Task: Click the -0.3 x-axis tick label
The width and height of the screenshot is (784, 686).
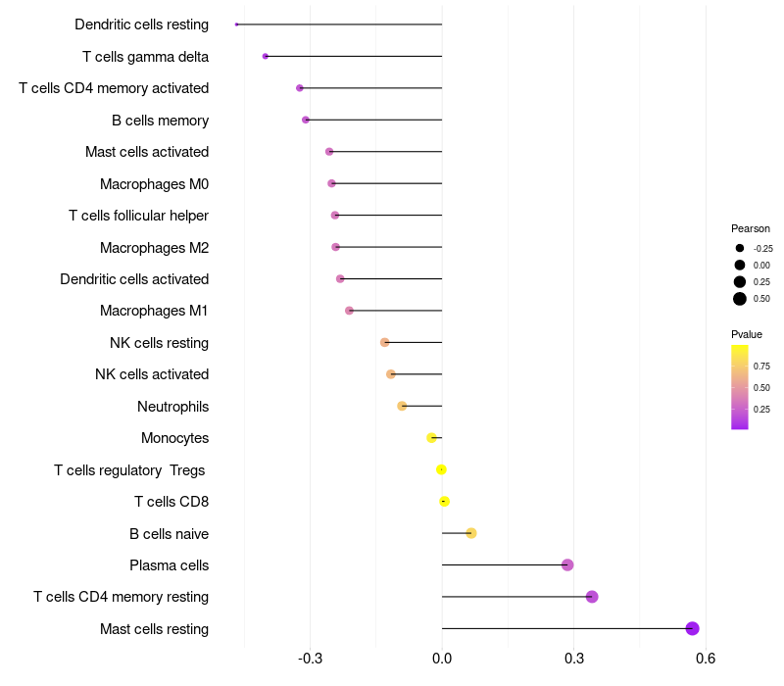Action: 310,659
